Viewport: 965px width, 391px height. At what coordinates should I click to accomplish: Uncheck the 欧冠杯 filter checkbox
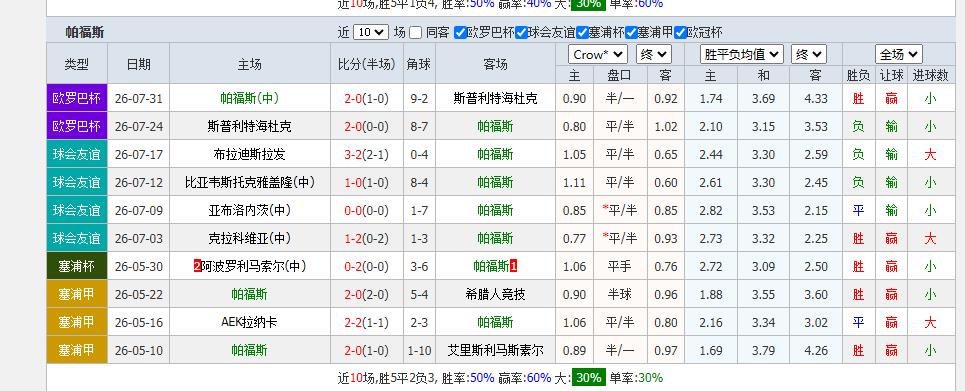[680, 33]
